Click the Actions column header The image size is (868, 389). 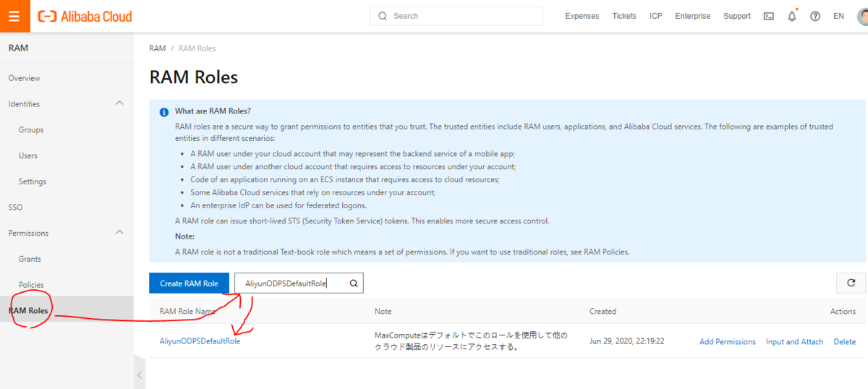click(843, 312)
